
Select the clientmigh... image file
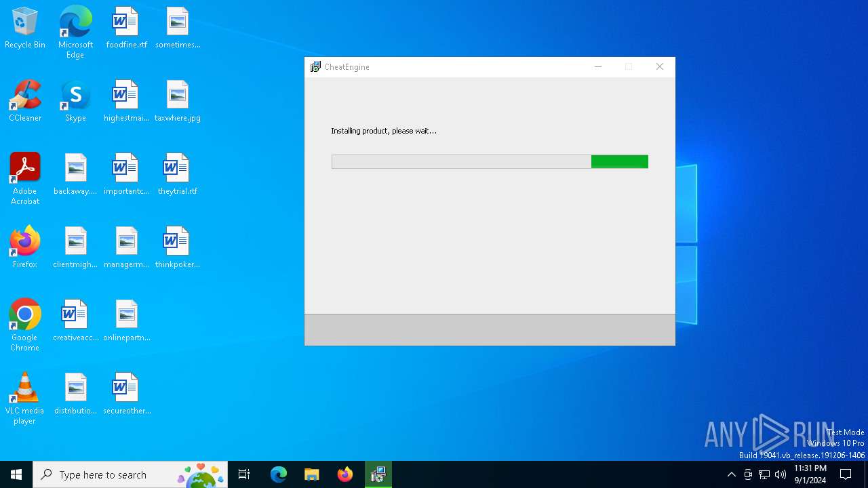point(75,248)
